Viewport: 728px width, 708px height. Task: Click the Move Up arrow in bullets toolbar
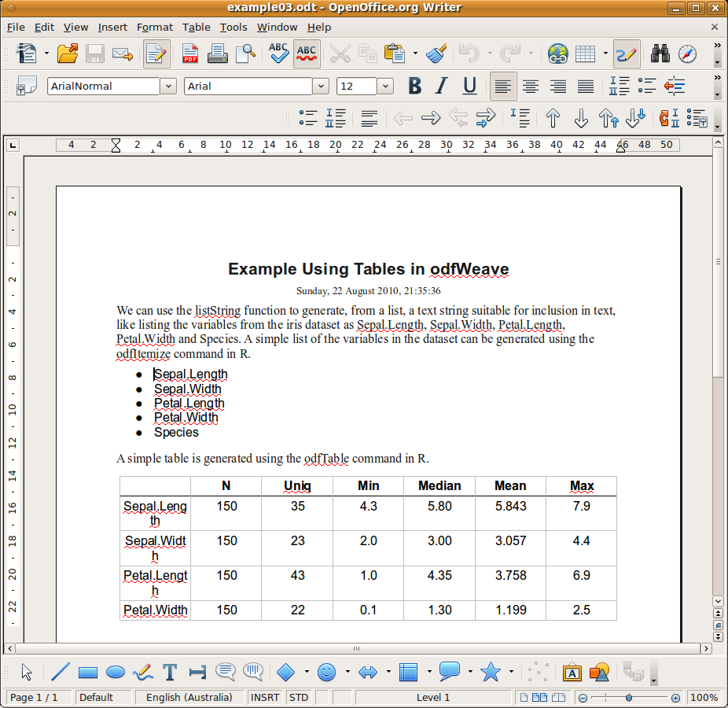[553, 118]
